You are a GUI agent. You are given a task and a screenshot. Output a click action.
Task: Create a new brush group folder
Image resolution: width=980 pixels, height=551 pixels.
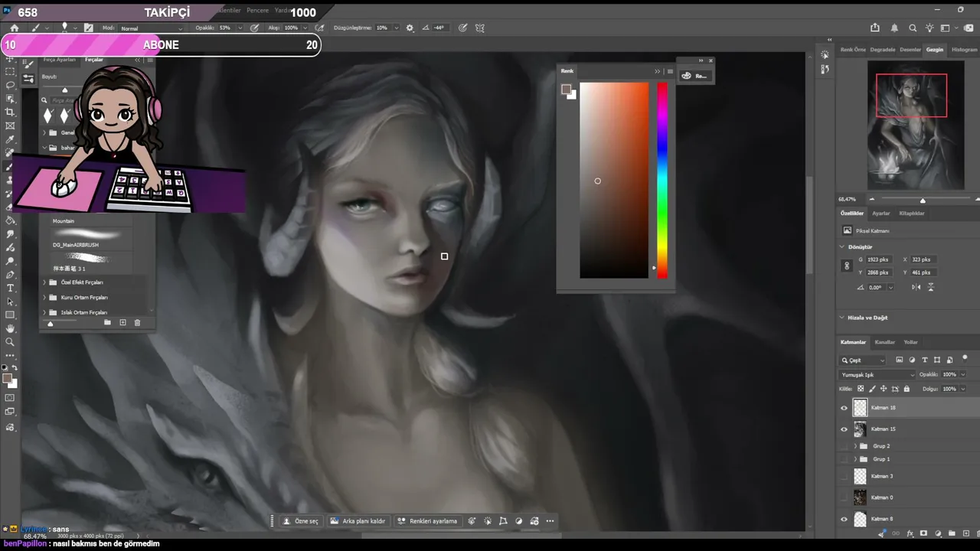[107, 323]
